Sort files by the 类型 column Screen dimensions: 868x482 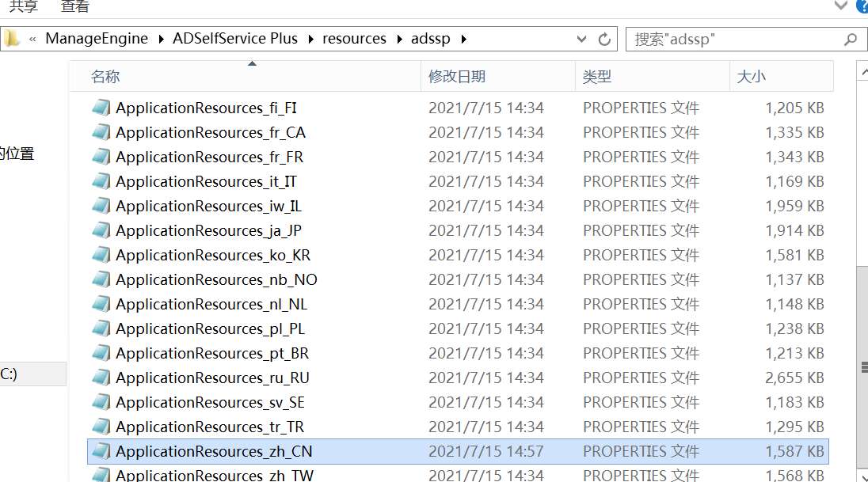tap(653, 76)
